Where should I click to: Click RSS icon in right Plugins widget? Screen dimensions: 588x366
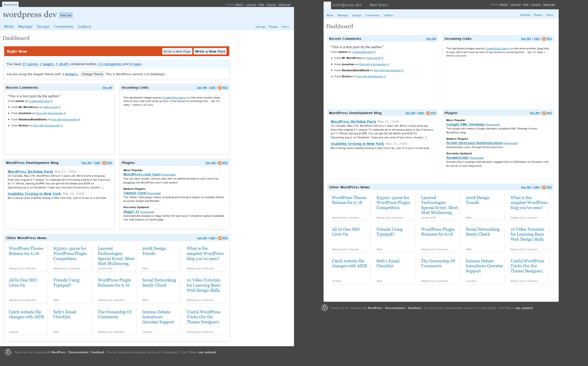(544, 113)
